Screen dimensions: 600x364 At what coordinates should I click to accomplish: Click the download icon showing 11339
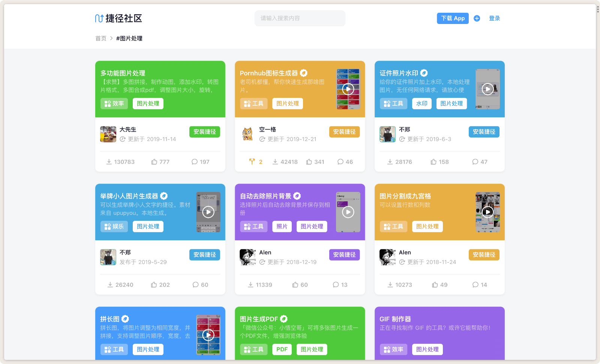pos(250,285)
